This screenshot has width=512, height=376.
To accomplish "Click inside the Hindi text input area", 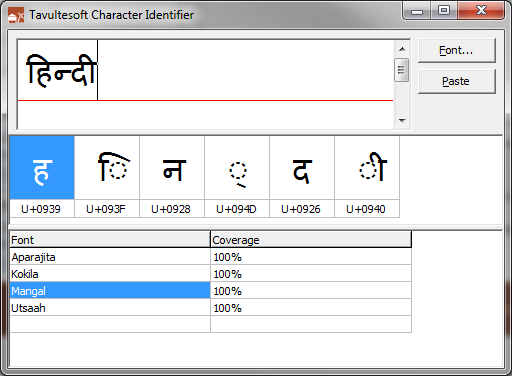I will (x=205, y=84).
